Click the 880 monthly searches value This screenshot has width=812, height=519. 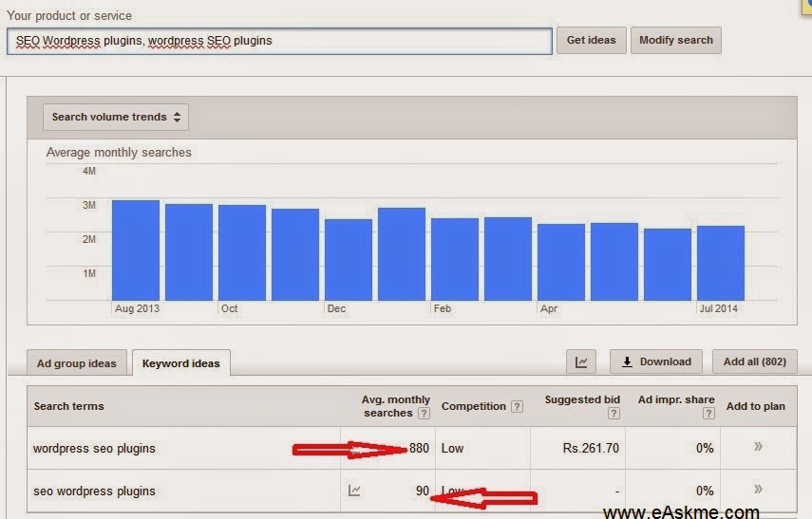419,448
